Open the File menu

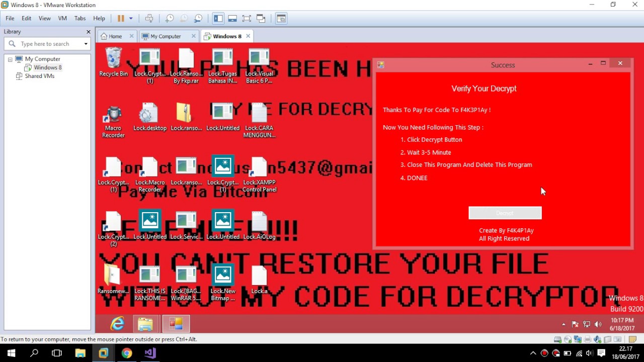(10, 18)
